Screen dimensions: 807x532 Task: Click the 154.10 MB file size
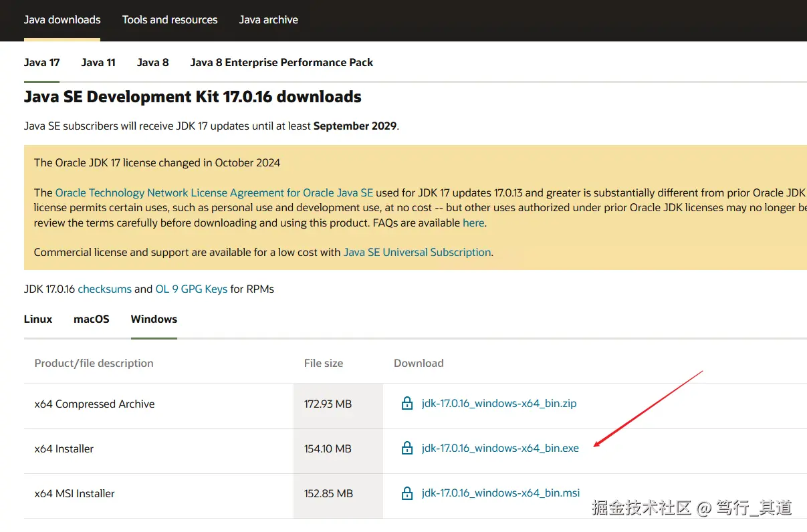click(328, 448)
